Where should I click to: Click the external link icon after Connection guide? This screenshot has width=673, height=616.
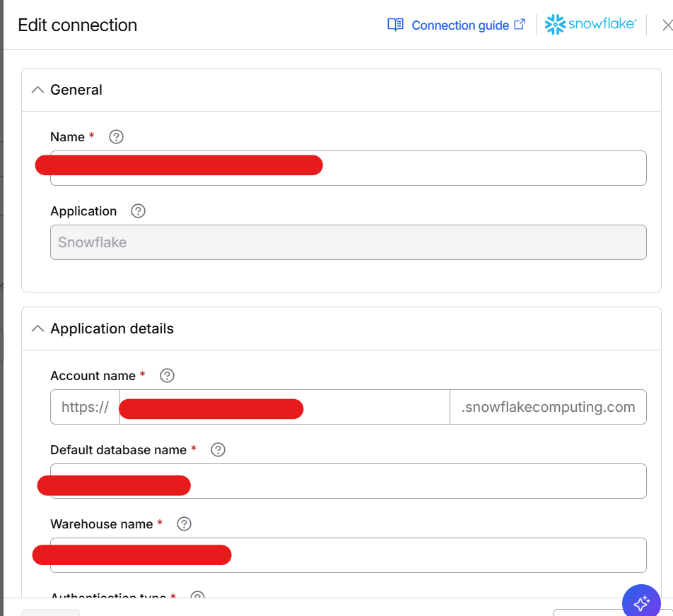click(520, 25)
